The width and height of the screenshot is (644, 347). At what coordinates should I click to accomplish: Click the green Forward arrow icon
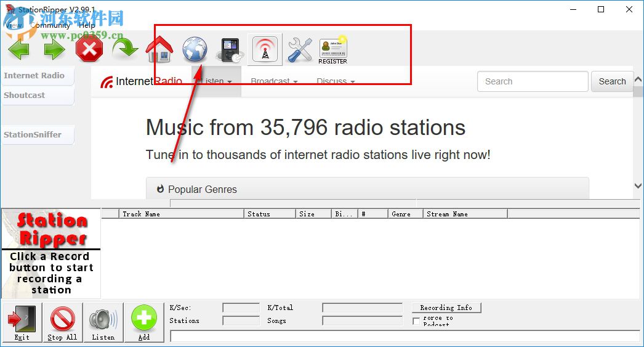pyautogui.click(x=54, y=49)
